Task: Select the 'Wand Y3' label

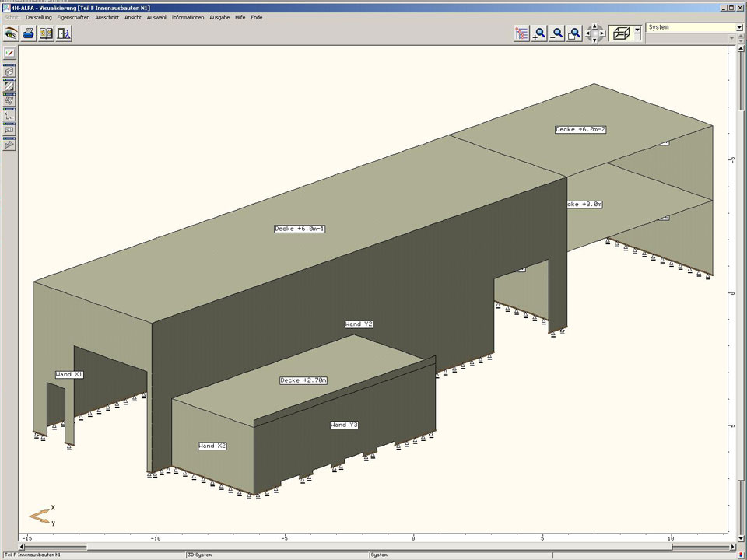Action: point(344,425)
